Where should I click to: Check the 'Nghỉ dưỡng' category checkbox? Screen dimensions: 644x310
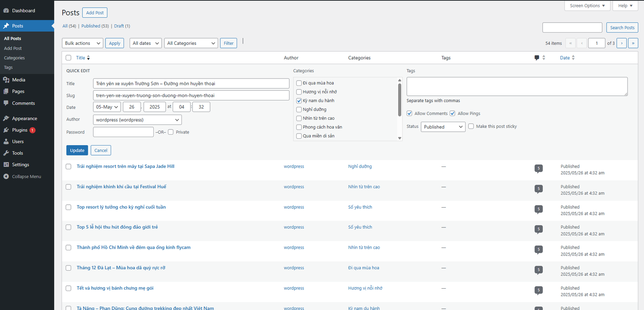click(x=299, y=110)
